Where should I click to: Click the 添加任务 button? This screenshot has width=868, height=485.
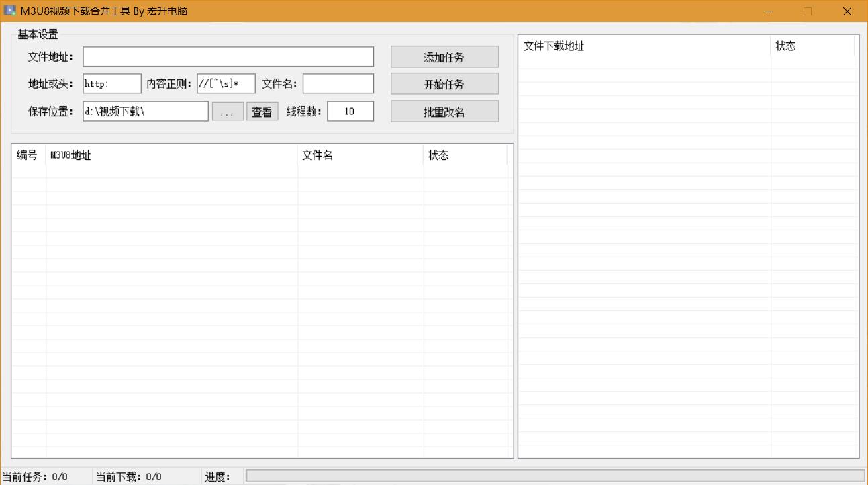[444, 57]
